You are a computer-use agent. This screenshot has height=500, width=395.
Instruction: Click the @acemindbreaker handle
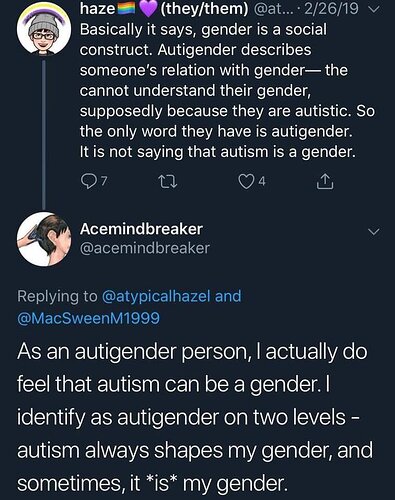pyautogui.click(x=145, y=248)
